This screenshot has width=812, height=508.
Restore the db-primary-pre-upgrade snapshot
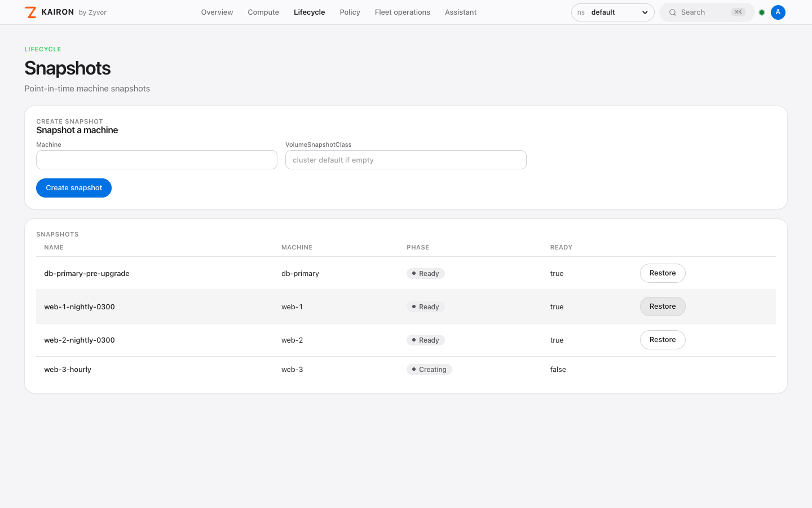(x=663, y=273)
